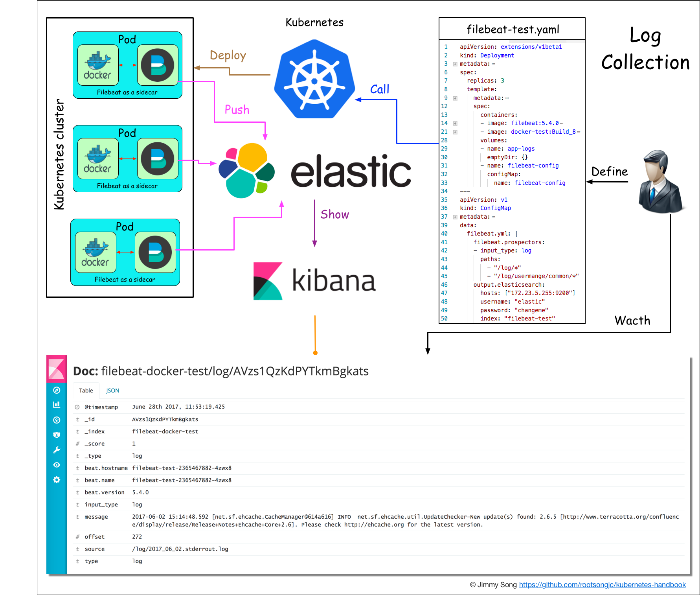
Task: Open Discover using the compass sidebar icon
Action: [x=57, y=390]
